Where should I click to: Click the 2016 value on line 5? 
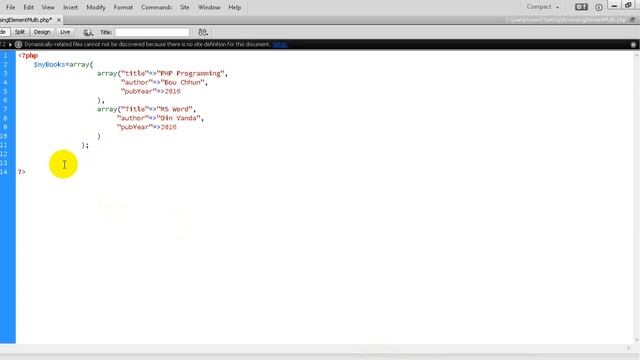pos(172,91)
